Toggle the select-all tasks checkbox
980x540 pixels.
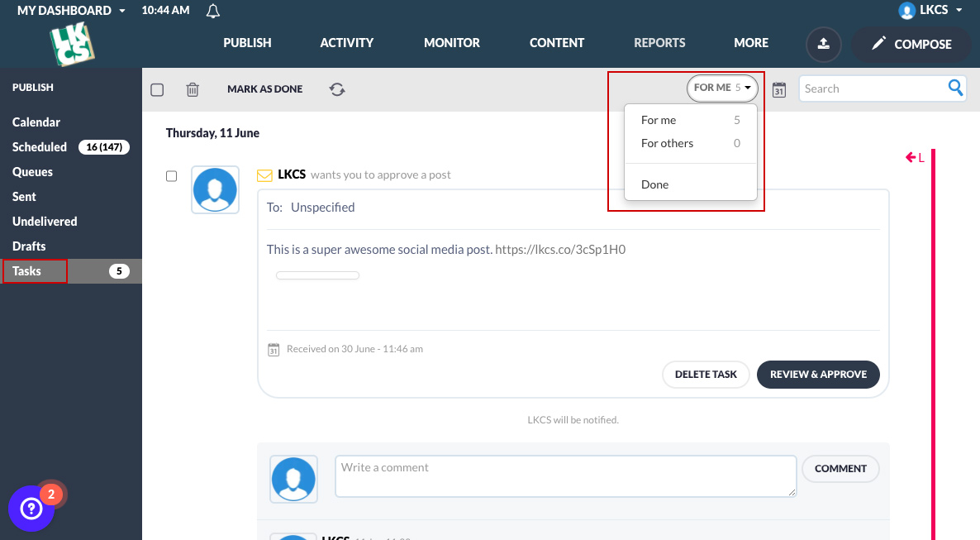[x=157, y=89]
